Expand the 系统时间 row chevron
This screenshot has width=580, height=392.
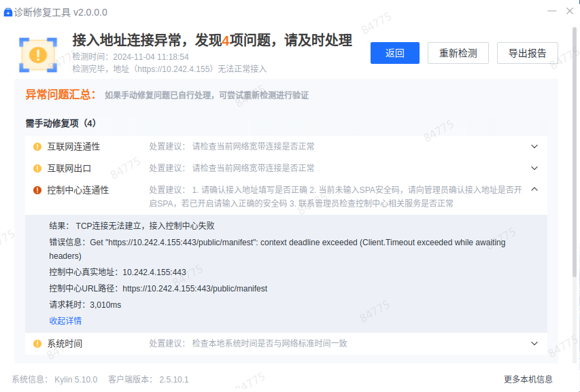point(534,344)
